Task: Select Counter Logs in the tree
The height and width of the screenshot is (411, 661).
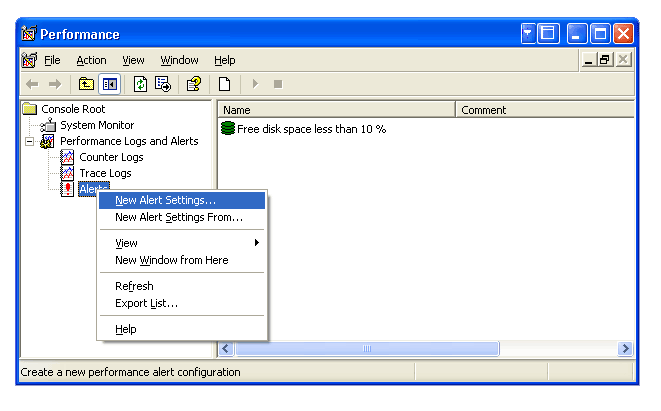Action: click(111, 157)
